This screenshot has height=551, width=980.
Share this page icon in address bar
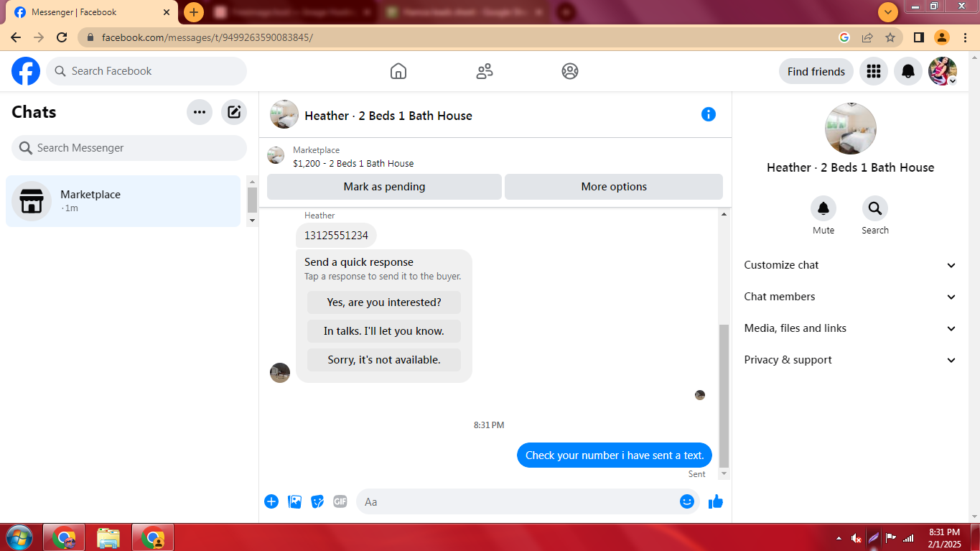point(867,37)
